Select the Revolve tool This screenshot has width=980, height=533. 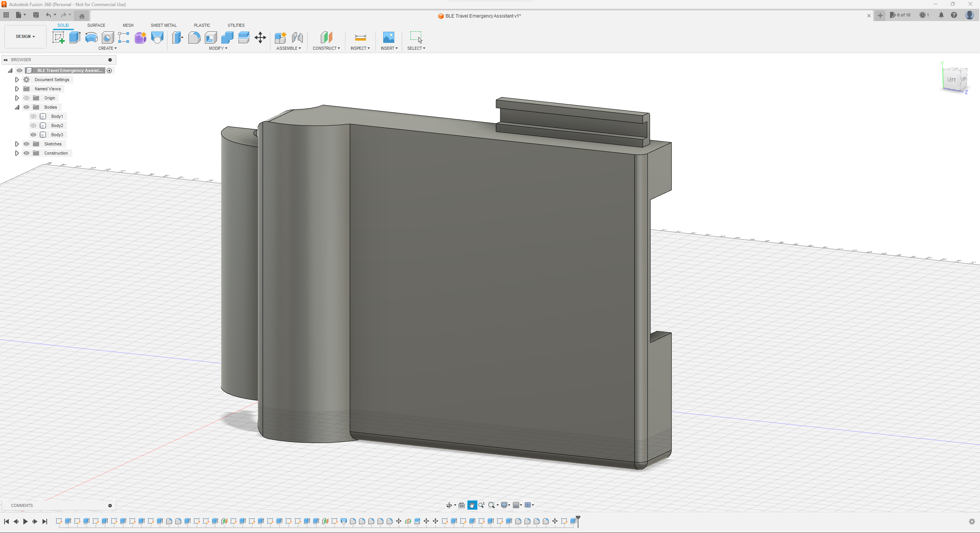[91, 37]
